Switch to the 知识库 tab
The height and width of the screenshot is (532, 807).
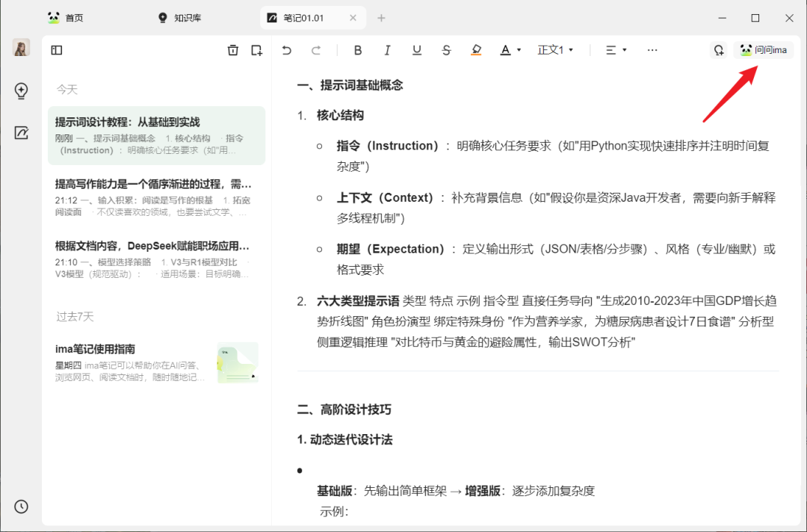[179, 16]
